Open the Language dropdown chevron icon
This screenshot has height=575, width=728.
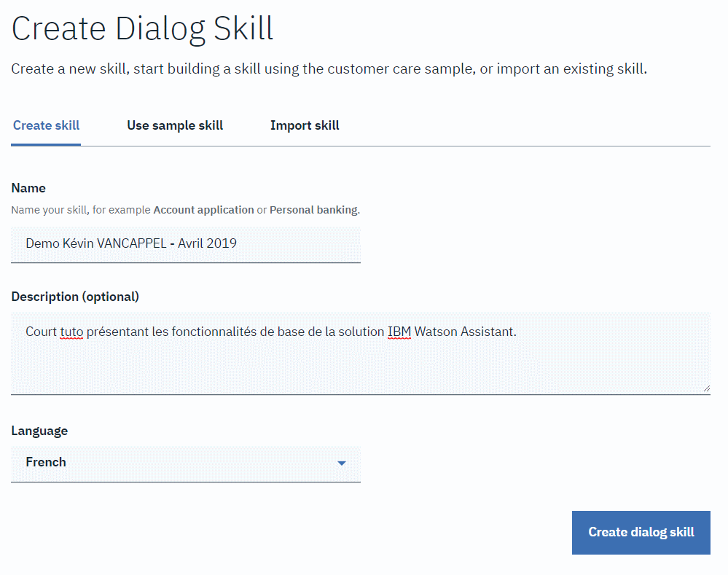(342, 463)
